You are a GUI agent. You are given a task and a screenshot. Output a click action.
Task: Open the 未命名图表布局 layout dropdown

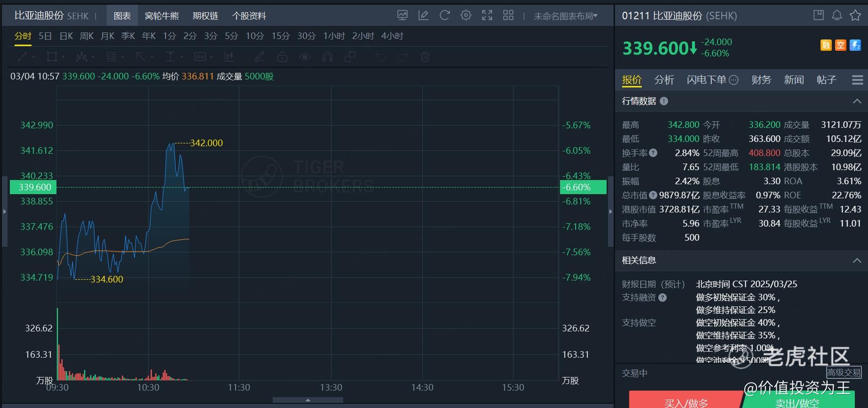[x=566, y=16]
